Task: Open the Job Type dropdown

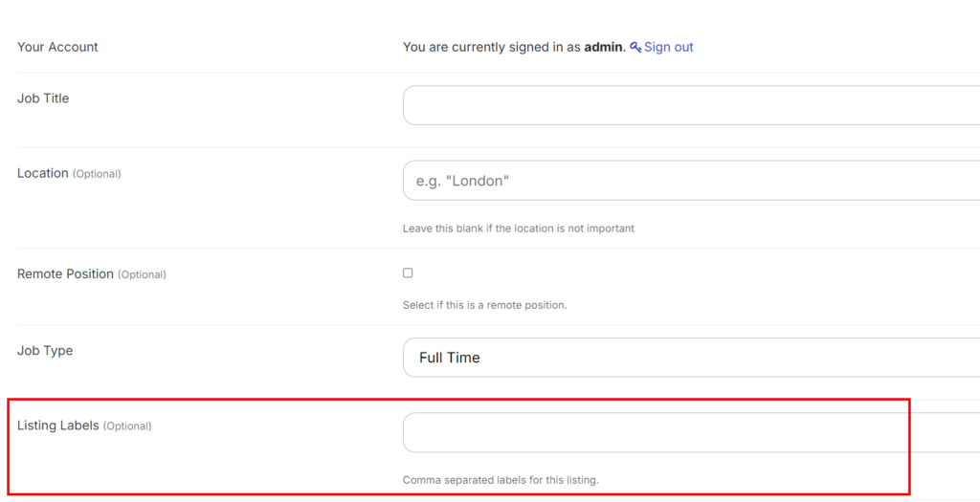Action: (691, 358)
